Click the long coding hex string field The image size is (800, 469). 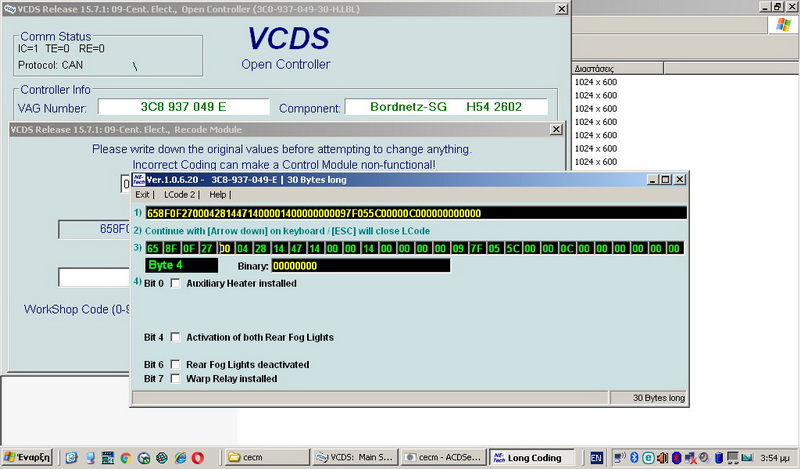(416, 213)
